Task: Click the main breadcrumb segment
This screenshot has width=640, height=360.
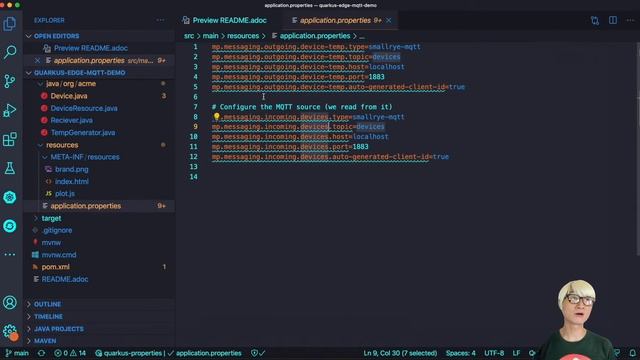Action: 210,36
